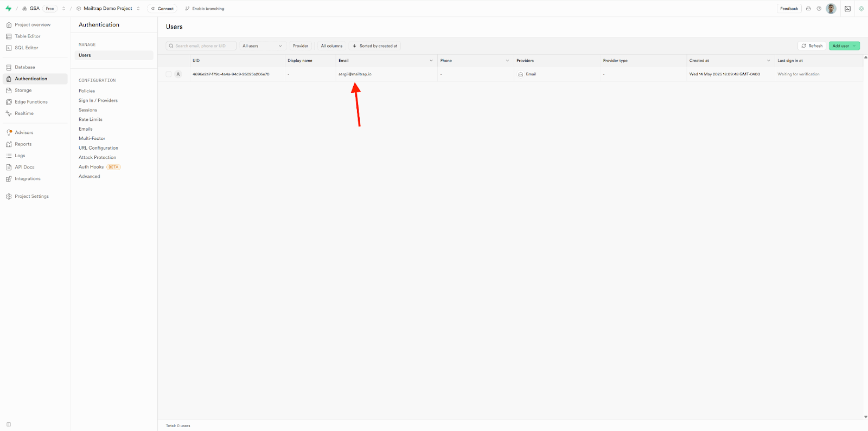Select the sergii@mailtrap.io row checkbox

[x=169, y=74]
